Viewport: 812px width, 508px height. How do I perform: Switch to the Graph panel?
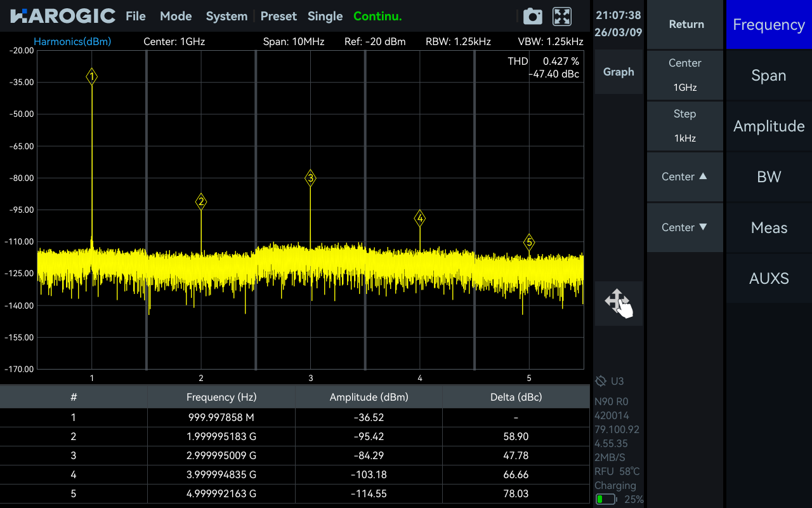[x=618, y=72]
